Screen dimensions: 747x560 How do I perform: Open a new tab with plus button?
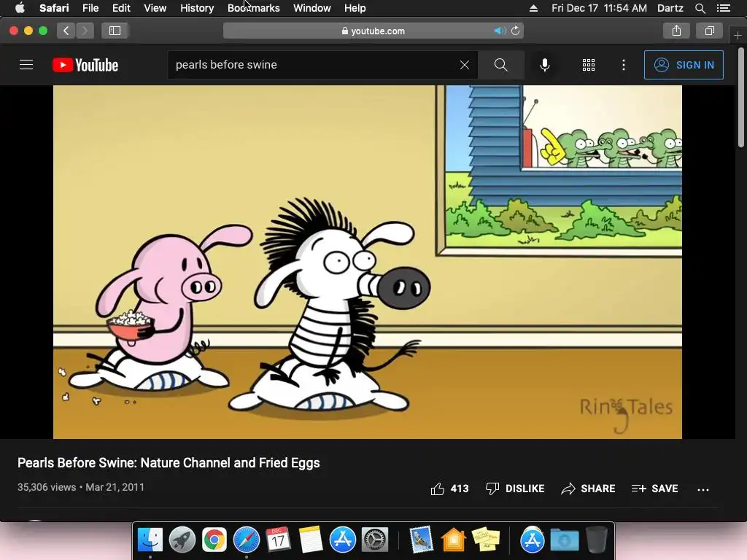738,35
